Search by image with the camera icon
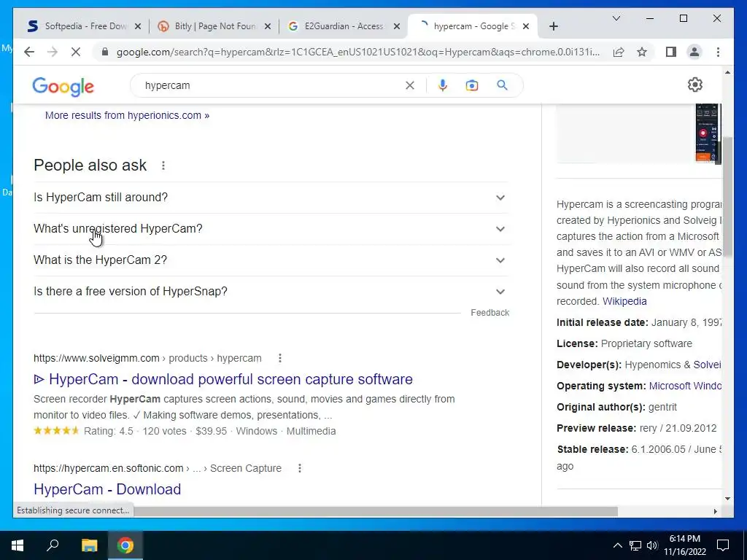This screenshot has height=560, width=747. 472,85
